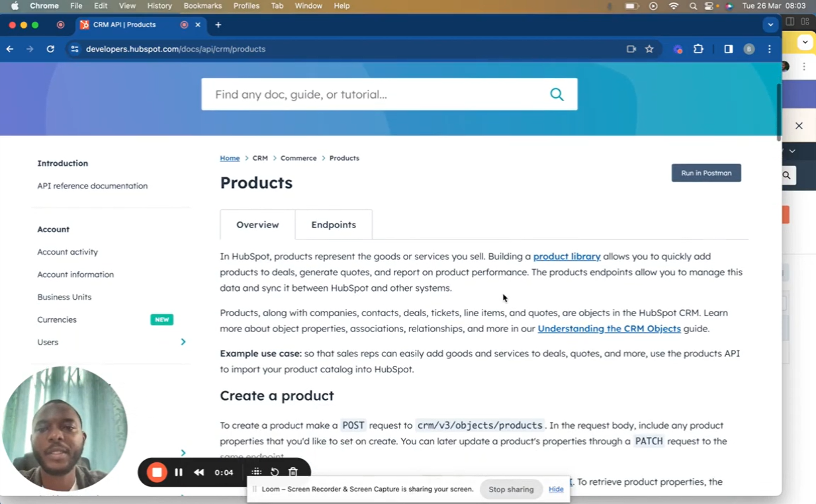Open macOS Spotlight search icon

pos(693,6)
